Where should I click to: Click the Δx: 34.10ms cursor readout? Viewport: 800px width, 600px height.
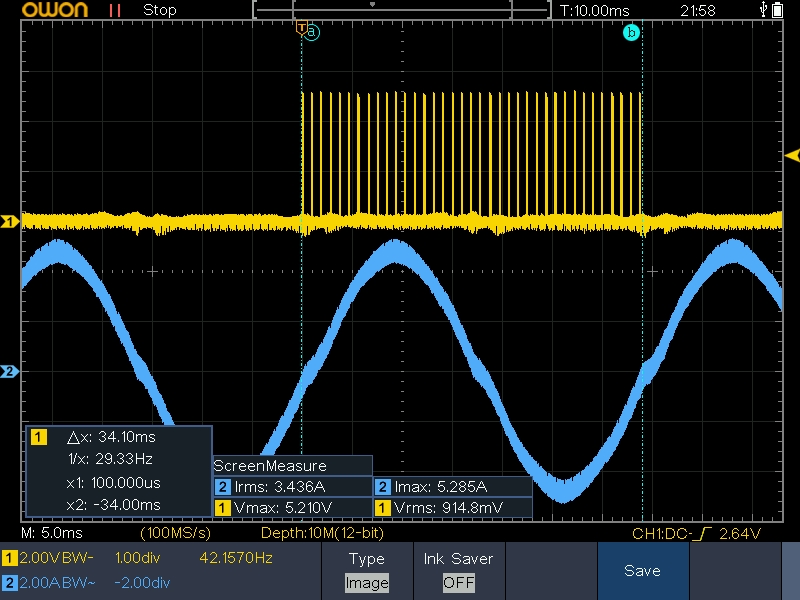[x=111, y=437]
